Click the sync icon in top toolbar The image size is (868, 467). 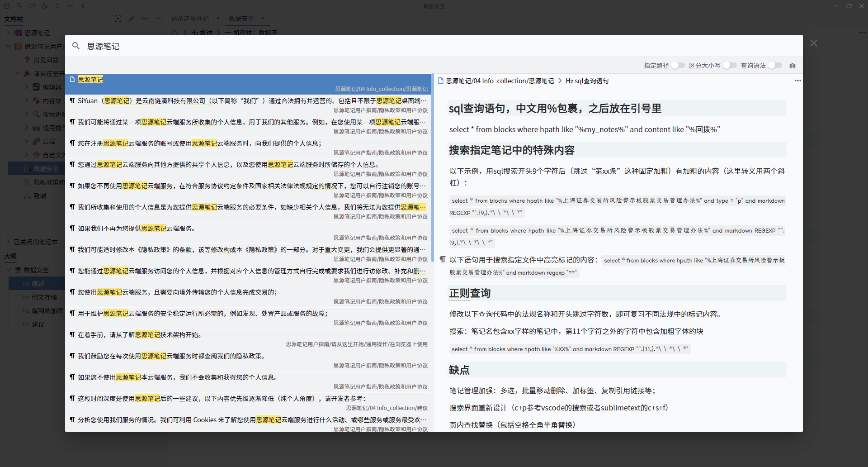pos(57,6)
